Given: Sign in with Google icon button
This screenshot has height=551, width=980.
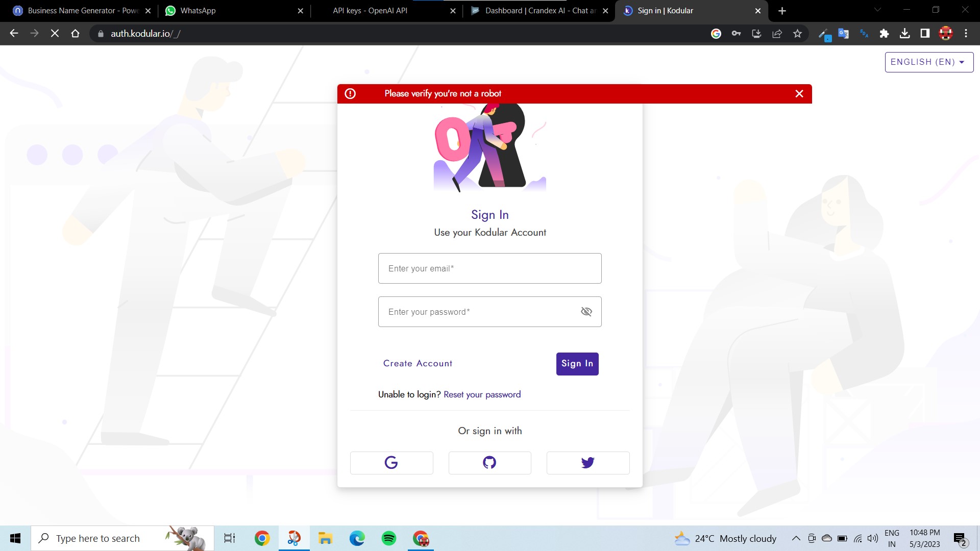Looking at the screenshot, I should tap(391, 463).
